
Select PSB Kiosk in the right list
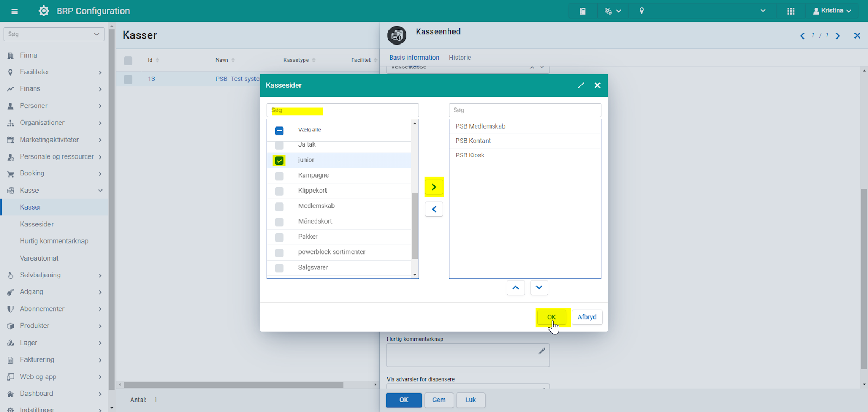pyautogui.click(x=525, y=155)
